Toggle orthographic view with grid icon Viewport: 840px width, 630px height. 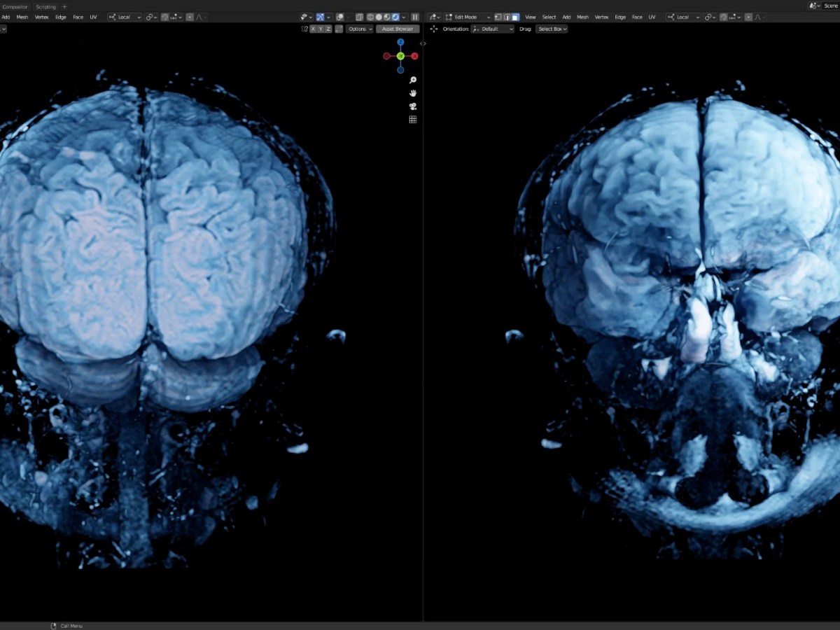click(x=413, y=119)
